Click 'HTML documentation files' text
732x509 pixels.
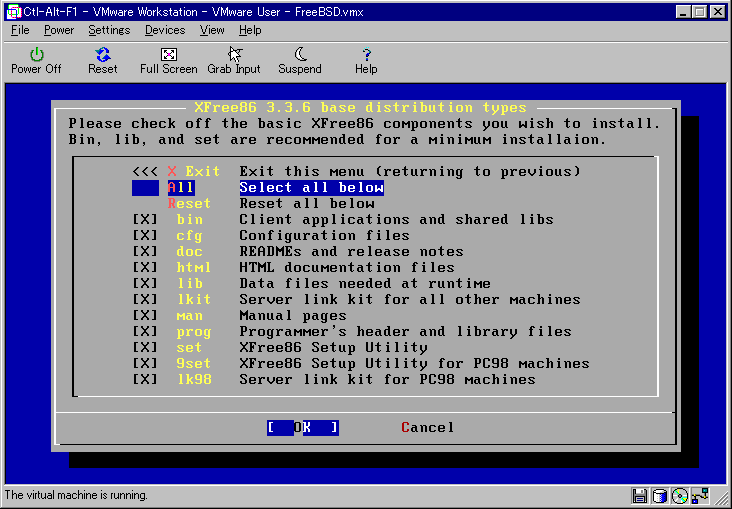(x=347, y=267)
